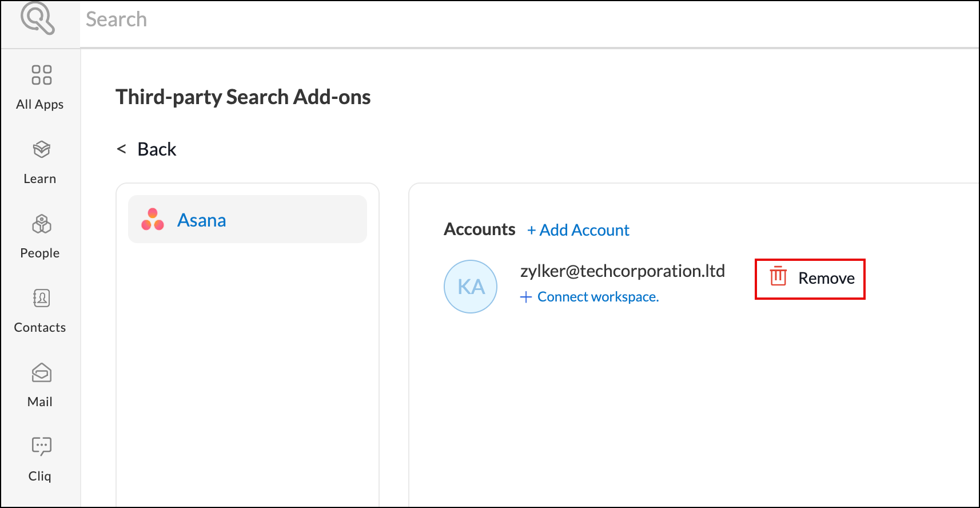
Task: Click the Connect workspace link
Action: [x=598, y=297]
